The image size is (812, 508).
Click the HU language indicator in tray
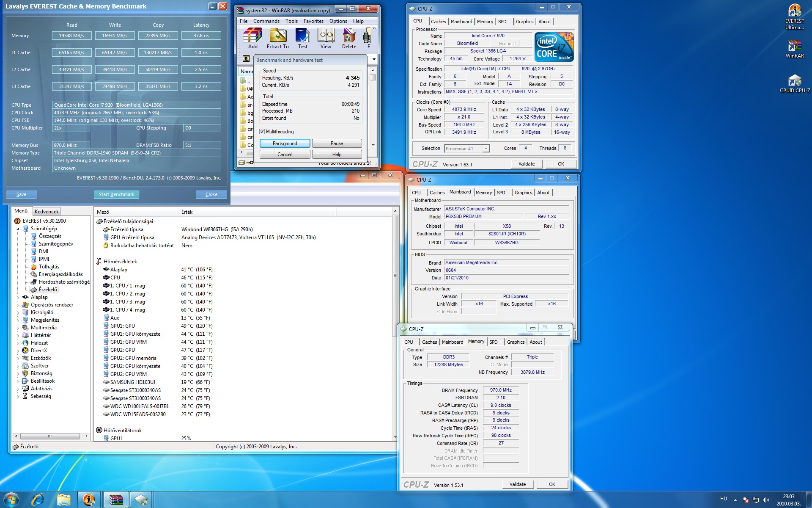coord(724,499)
